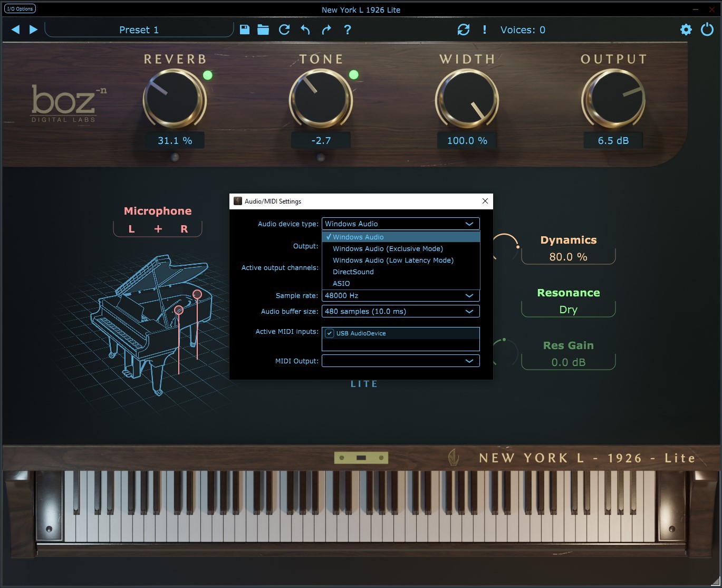Go to the next preset arrow
The height and width of the screenshot is (588, 722).
pos(33,30)
